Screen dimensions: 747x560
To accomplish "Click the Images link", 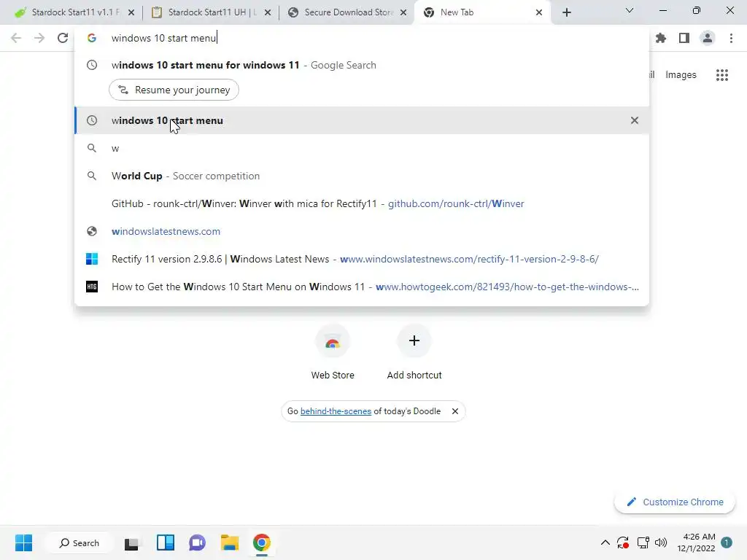I will tap(681, 75).
